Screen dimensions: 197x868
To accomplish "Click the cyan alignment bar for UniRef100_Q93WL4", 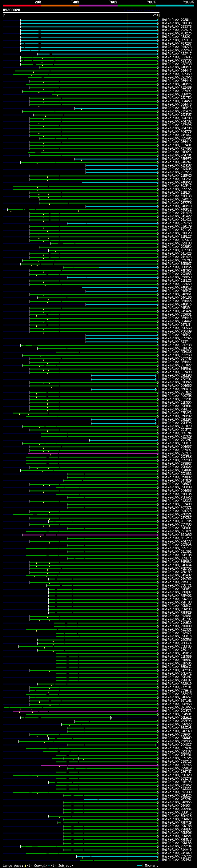I will (x=89, y=20).
